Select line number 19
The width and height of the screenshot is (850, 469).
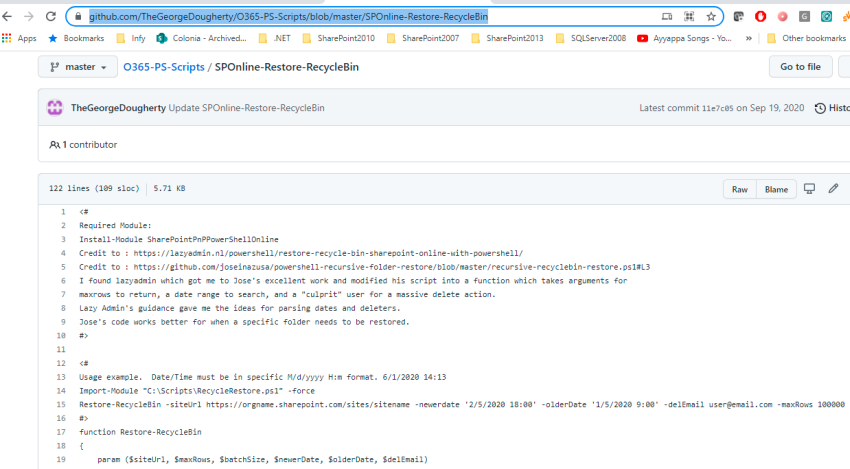[61, 460]
